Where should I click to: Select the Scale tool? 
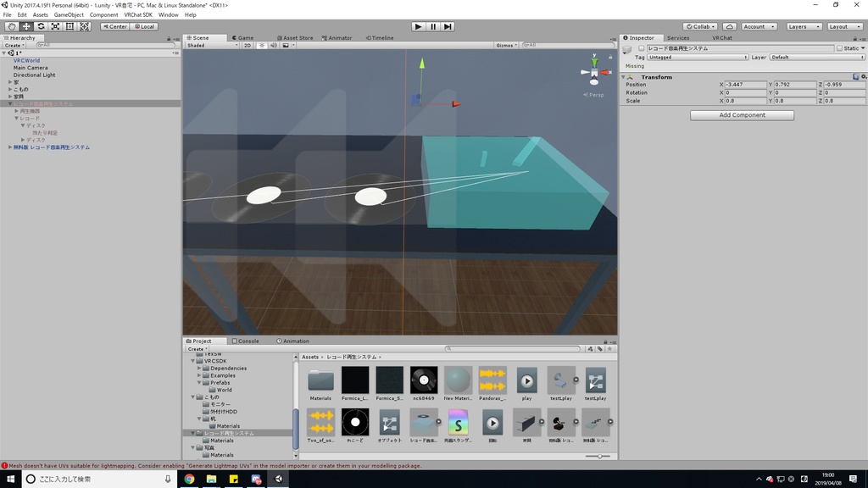(55, 26)
